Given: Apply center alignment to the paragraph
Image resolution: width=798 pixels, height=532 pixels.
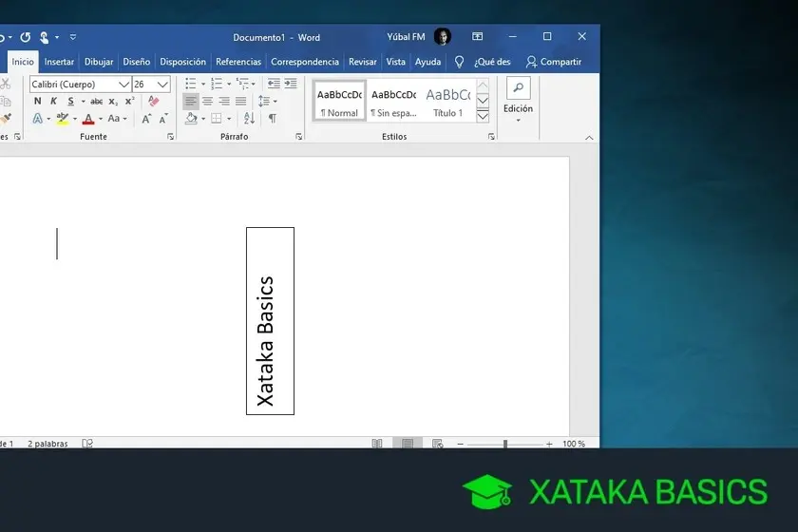Looking at the screenshot, I should click(207, 102).
